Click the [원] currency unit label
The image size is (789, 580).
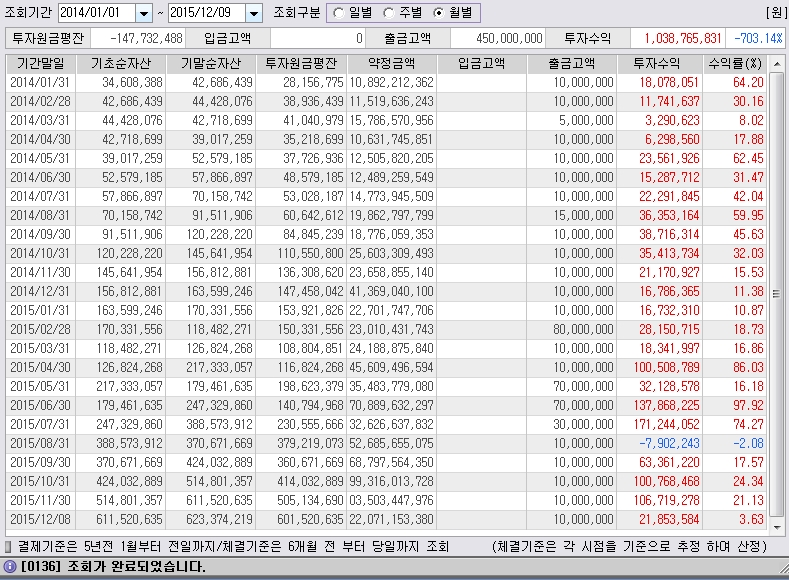776,13
